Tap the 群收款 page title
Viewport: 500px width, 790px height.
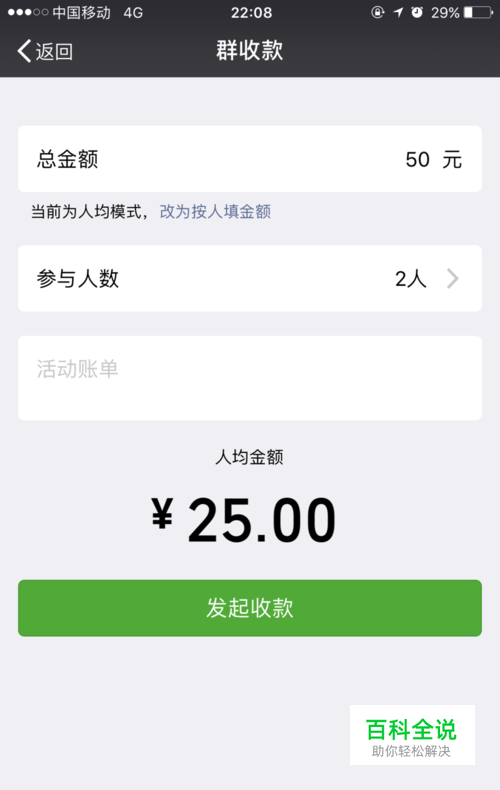click(250, 50)
